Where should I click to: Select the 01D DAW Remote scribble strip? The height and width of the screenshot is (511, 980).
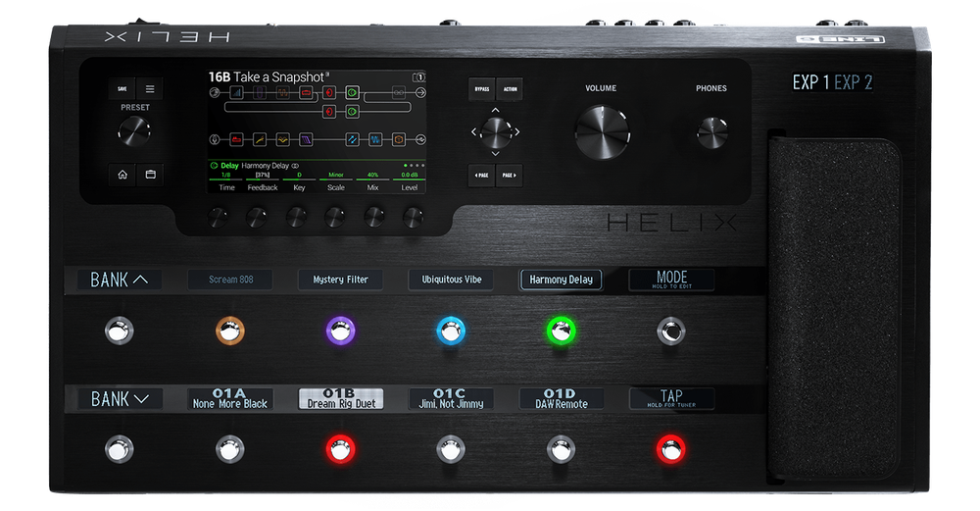tap(562, 398)
